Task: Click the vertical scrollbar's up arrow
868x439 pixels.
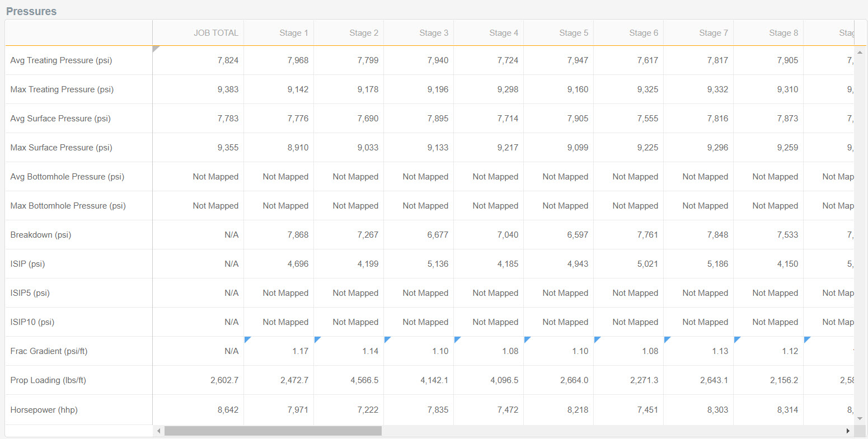Action: [860, 53]
